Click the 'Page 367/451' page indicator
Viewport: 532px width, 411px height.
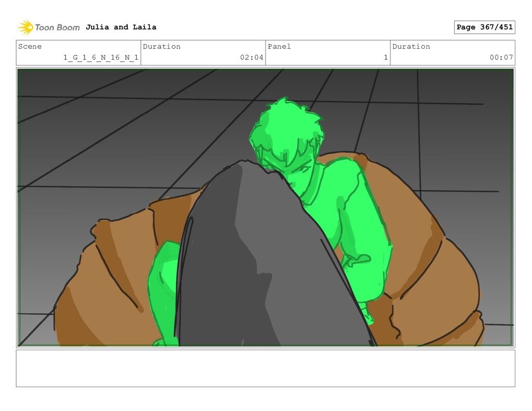tap(485, 27)
